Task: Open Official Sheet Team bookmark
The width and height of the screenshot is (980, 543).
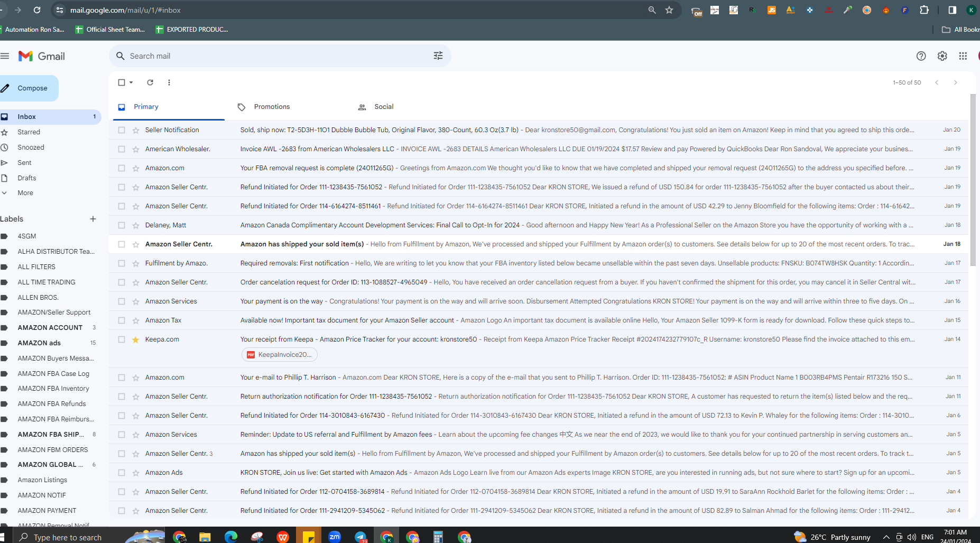Action: 110,30
